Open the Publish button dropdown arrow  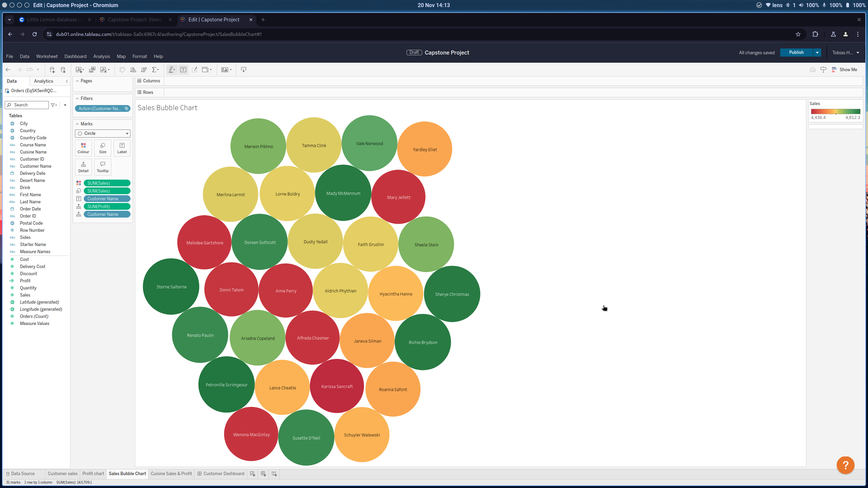click(817, 53)
